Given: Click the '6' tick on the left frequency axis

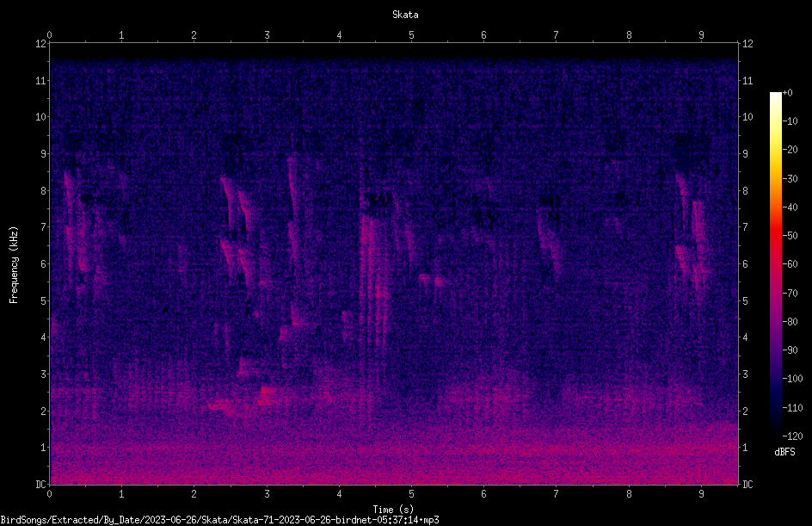Looking at the screenshot, I should (x=43, y=263).
